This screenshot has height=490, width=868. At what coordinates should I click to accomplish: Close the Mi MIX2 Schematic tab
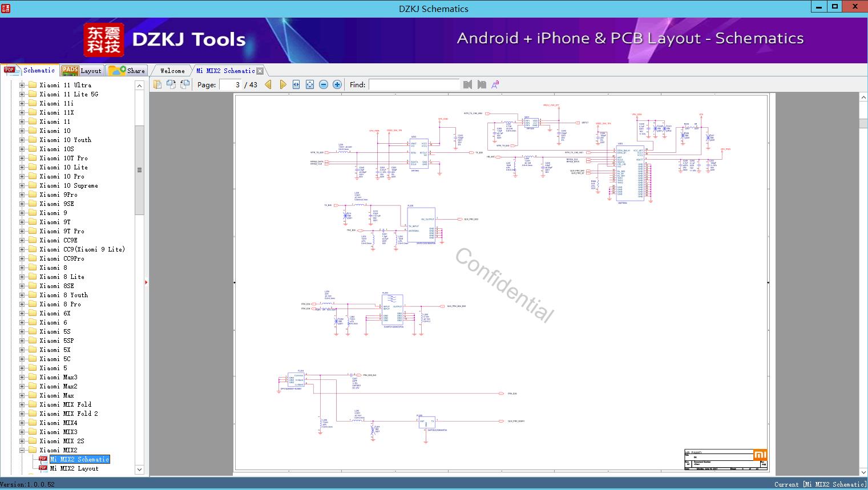(260, 71)
